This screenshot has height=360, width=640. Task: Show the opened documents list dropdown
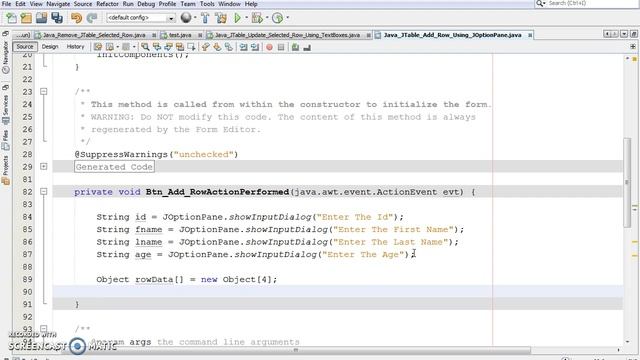click(x=624, y=34)
